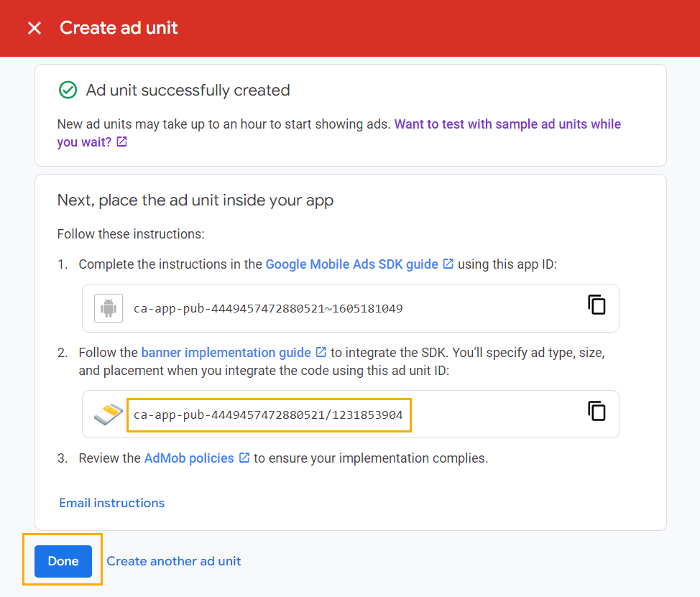Open the sample ad units testing link
Viewport: 700px width, 597px height.
coord(507,124)
